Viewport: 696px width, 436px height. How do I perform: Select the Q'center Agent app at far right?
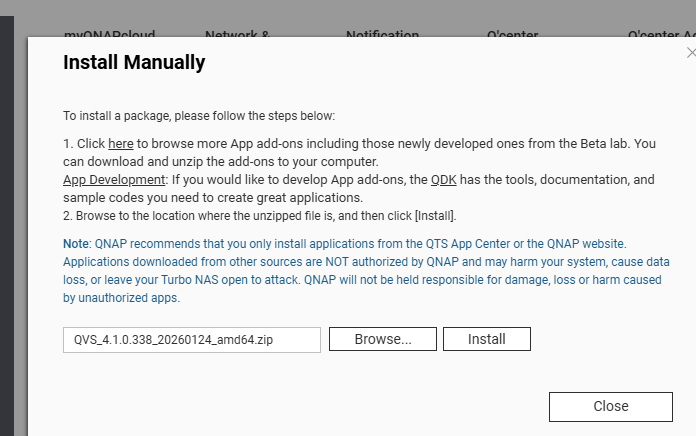click(660, 35)
